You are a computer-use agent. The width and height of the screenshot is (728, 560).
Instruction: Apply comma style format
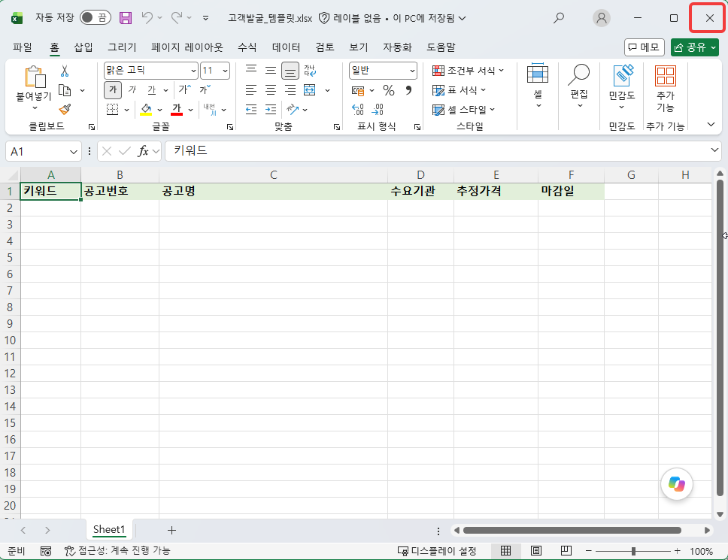coord(408,90)
